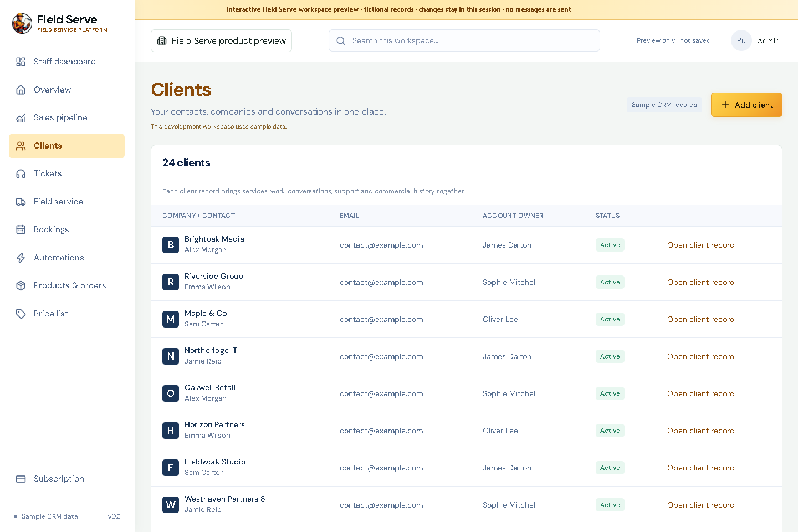Click the Admin user label

pyautogui.click(x=768, y=40)
